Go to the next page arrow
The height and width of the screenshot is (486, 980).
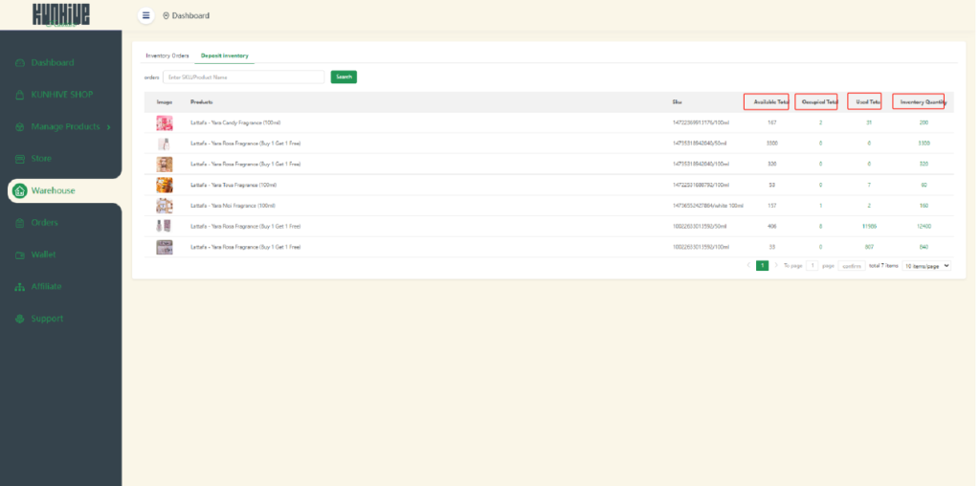tap(776, 266)
